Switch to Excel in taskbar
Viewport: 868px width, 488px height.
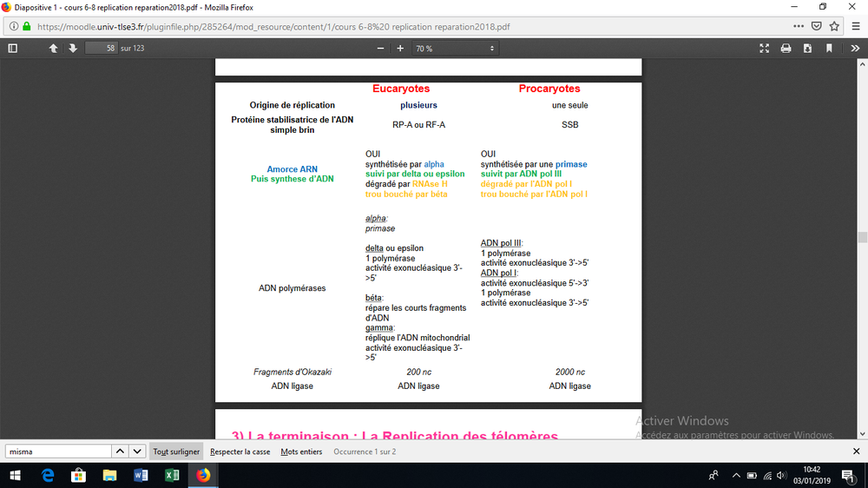(172, 475)
